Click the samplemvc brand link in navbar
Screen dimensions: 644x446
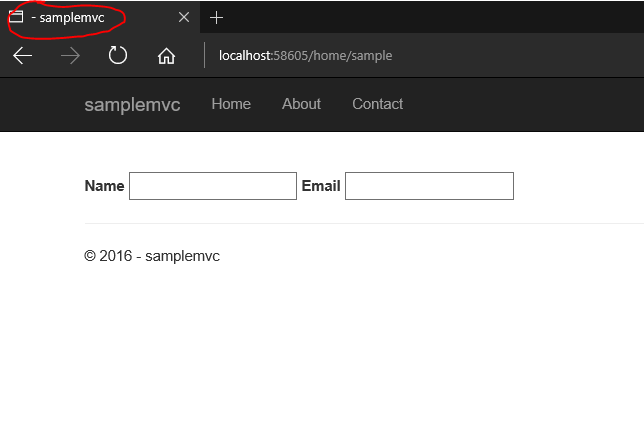click(x=132, y=104)
